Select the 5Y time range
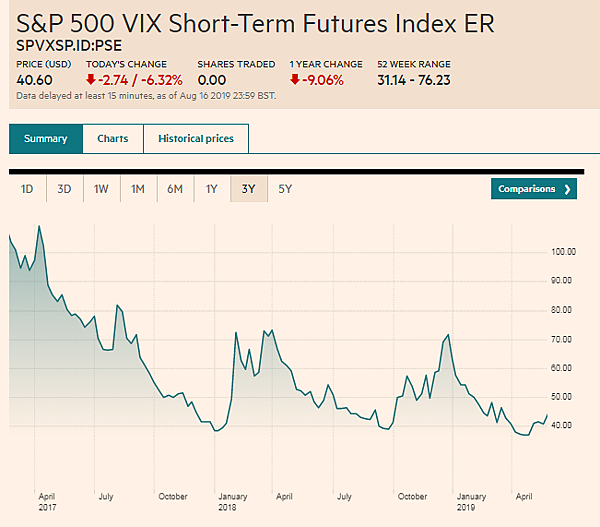600x527 pixels. pos(285,189)
